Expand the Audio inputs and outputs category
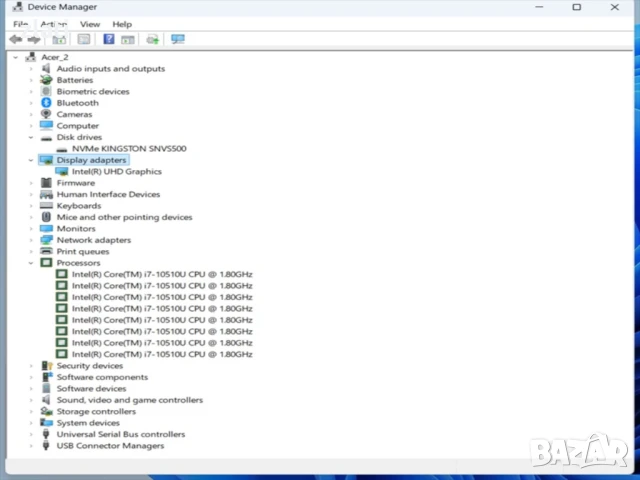The image size is (640, 480). (31, 69)
